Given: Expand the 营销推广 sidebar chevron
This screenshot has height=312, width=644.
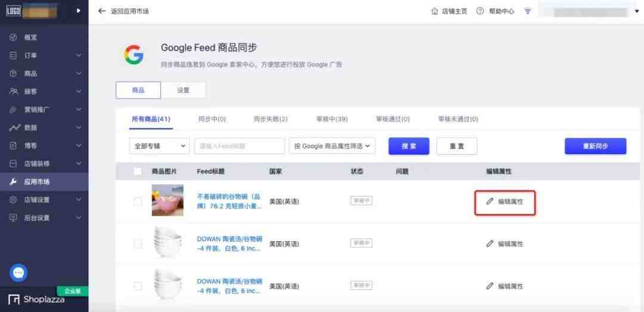Looking at the screenshot, I should coord(79,110).
